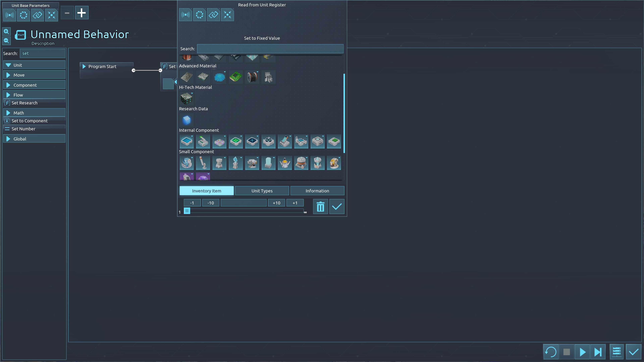Viewport: 644px width, 362px height.
Task: Select the green circuit board Advanced Material
Action: coord(235,77)
